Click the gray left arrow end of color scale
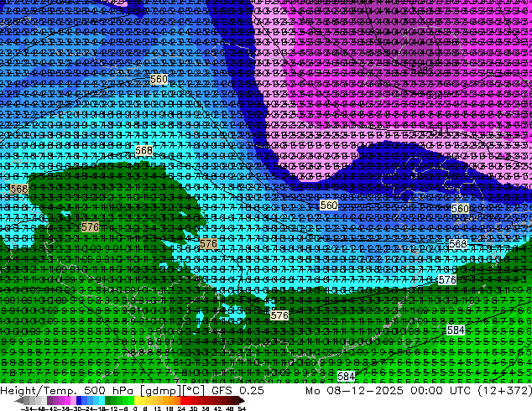The height and width of the screenshot is (411, 532). tap(19, 401)
